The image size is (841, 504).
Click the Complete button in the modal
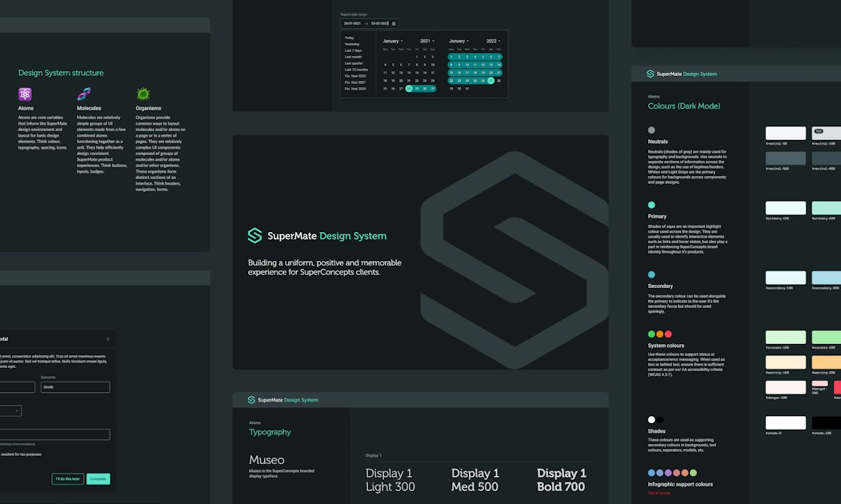click(98, 478)
